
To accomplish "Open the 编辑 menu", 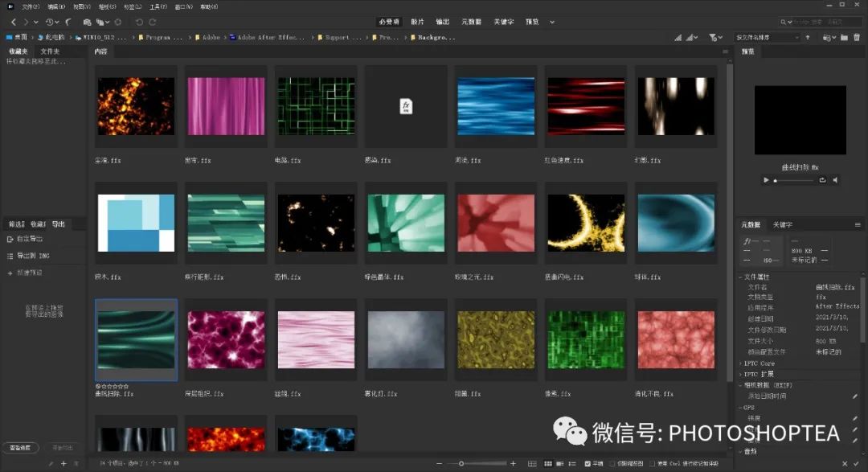I will (56, 6).
